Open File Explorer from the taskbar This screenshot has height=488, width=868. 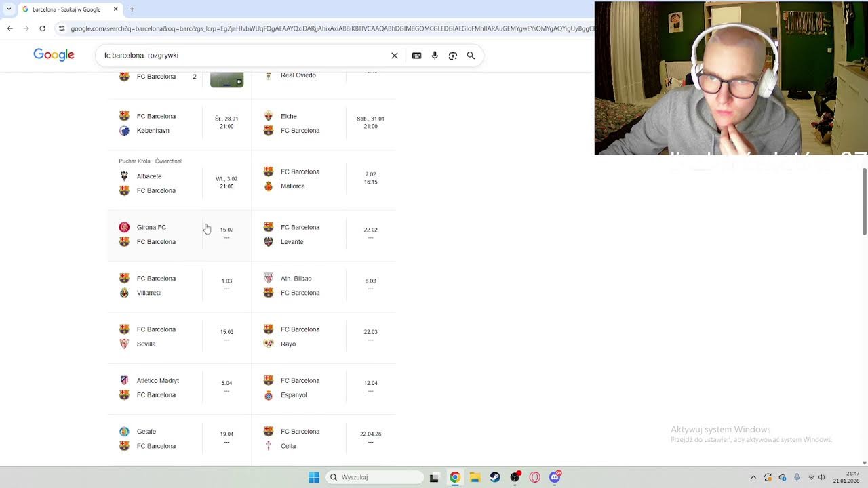click(475, 477)
